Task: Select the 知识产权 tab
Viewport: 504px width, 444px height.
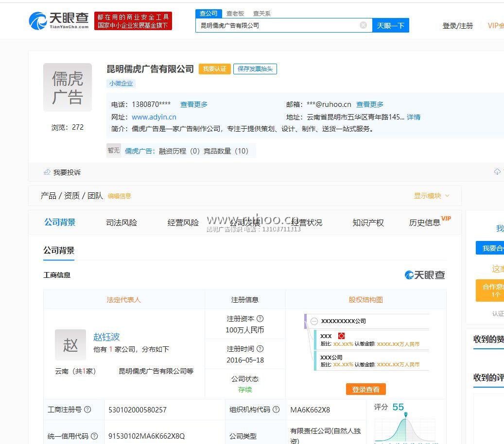Action: [x=368, y=222]
